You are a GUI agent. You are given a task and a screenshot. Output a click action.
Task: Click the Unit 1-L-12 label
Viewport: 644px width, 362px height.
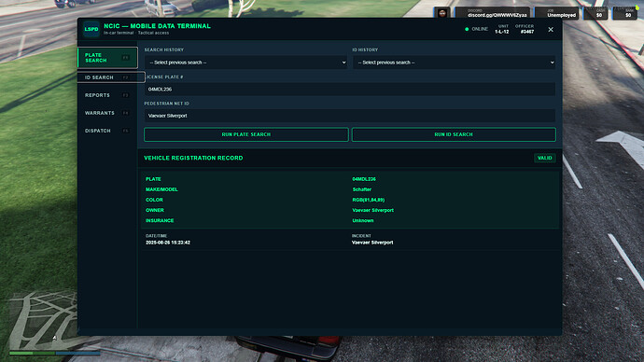502,29
